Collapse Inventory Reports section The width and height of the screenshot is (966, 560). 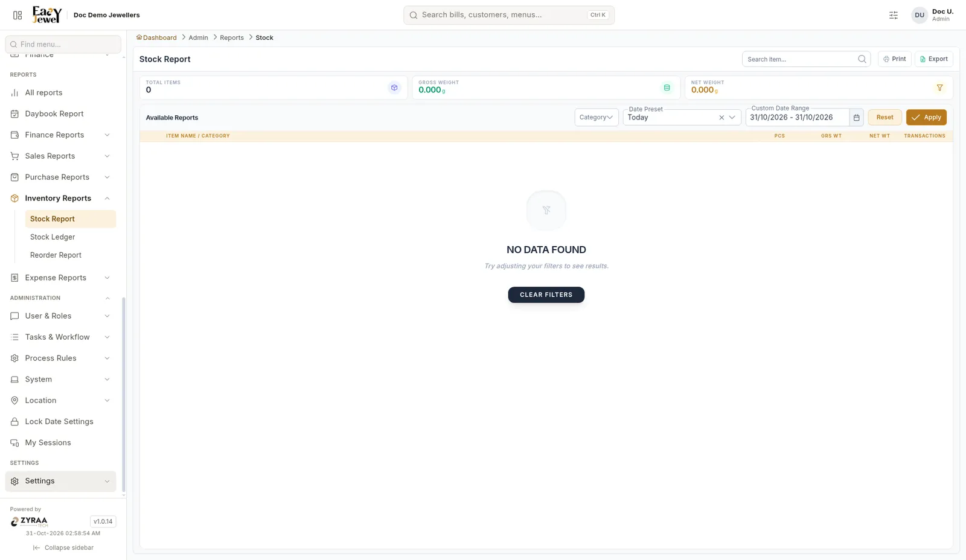tap(60, 199)
